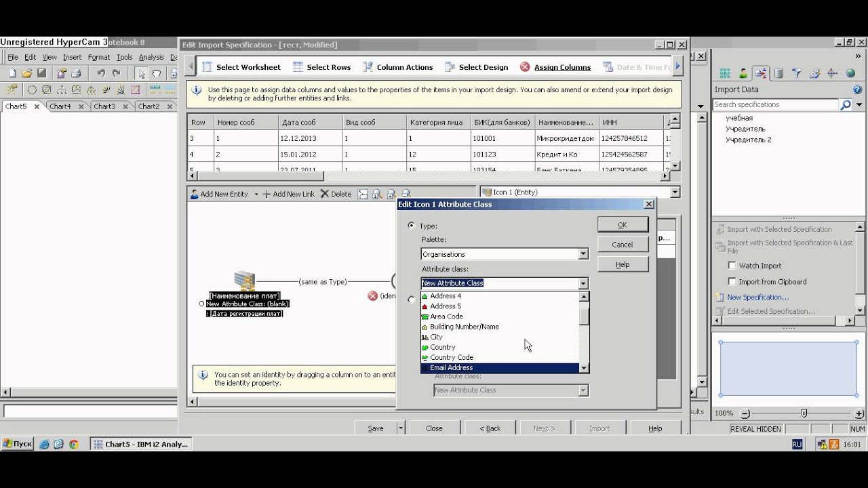
Task: Click the zoom slider handle at 100%
Action: coord(804,413)
